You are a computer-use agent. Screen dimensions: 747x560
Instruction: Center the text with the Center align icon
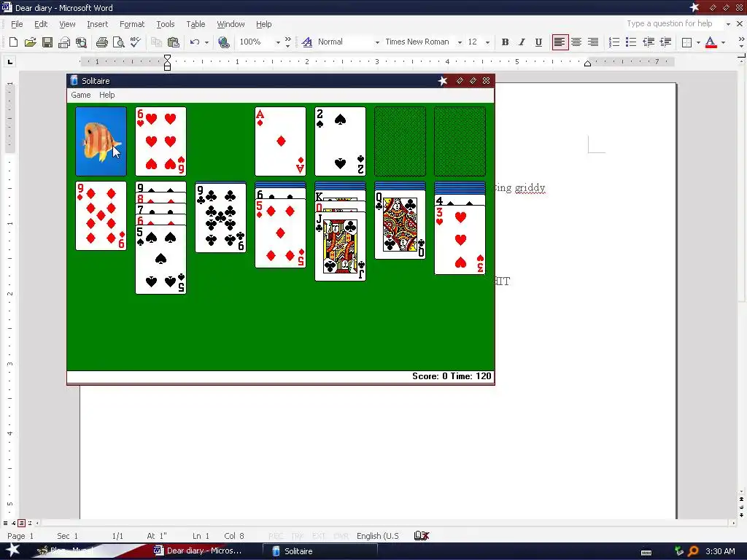pos(576,42)
